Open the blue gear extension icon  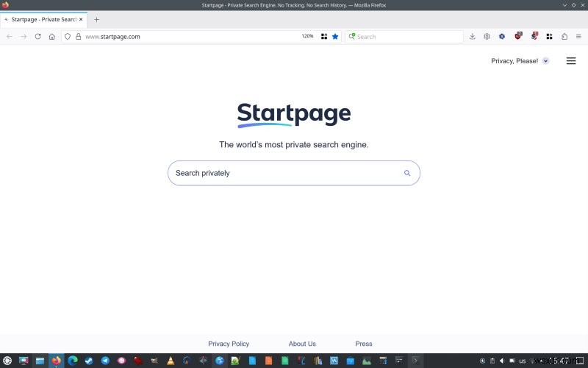tap(502, 36)
